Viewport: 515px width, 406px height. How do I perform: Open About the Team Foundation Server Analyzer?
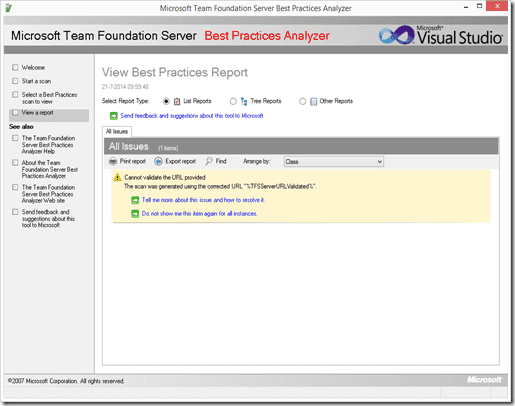50,169
